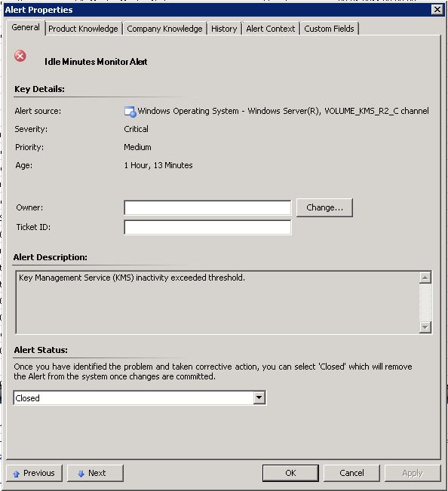Click description scrollbar up arrow
The width and height of the screenshot is (448, 491).
coord(425,278)
